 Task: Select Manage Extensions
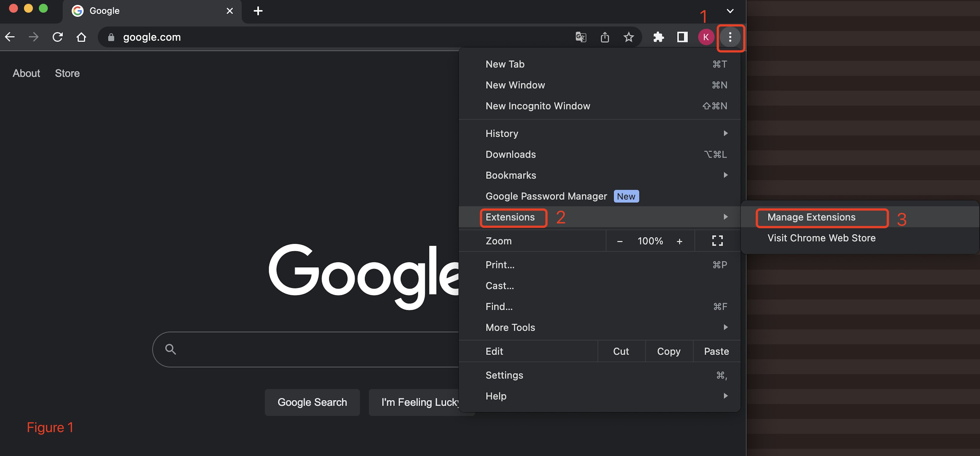860,217
